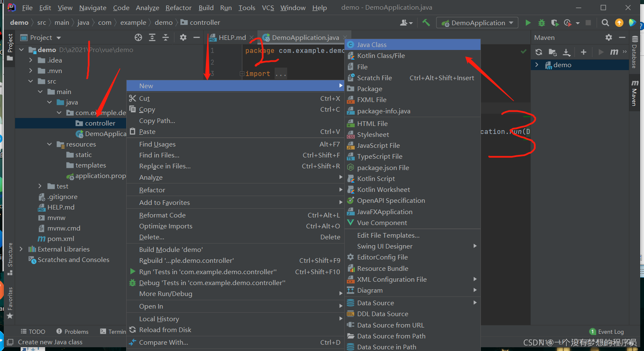Screen dimensions: 644x351
Task: Open DemoApplication run configuration dropdown
Action: (478, 23)
